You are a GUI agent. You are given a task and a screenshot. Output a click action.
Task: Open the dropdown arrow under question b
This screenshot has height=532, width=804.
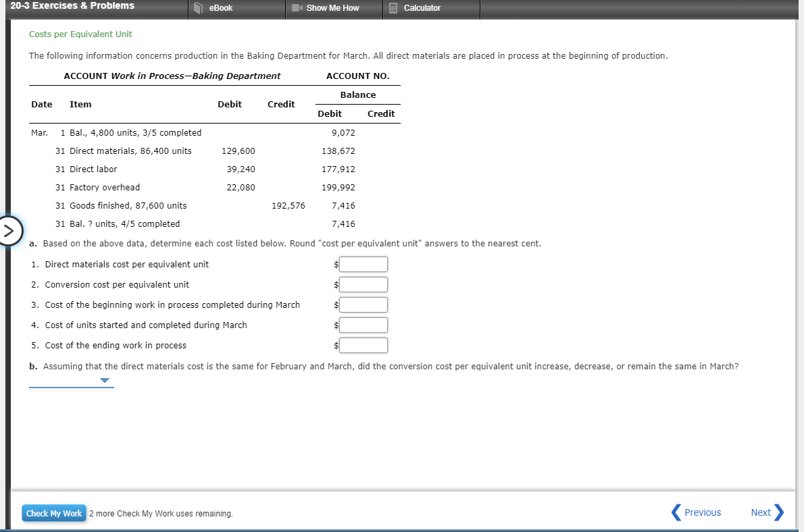tap(104, 381)
